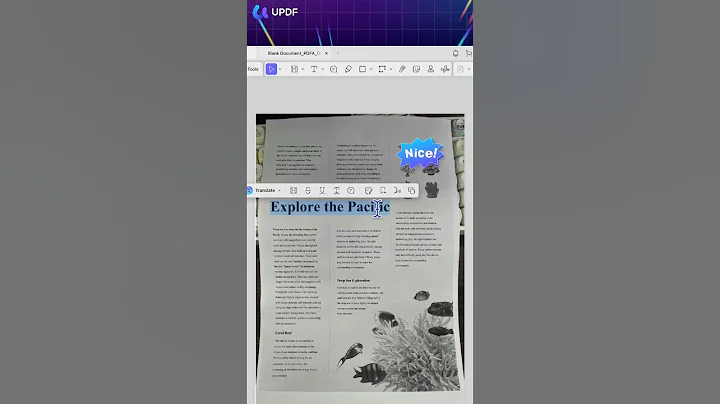Click the icon right of edit pencil in floating toolbar
This screenshot has width=720, height=404.
383,191
